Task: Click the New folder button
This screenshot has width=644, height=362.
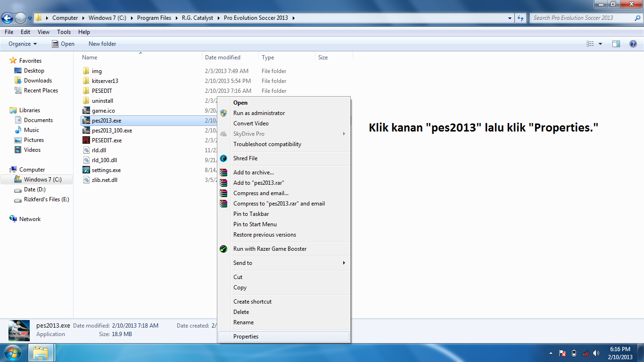Action: [102, 44]
